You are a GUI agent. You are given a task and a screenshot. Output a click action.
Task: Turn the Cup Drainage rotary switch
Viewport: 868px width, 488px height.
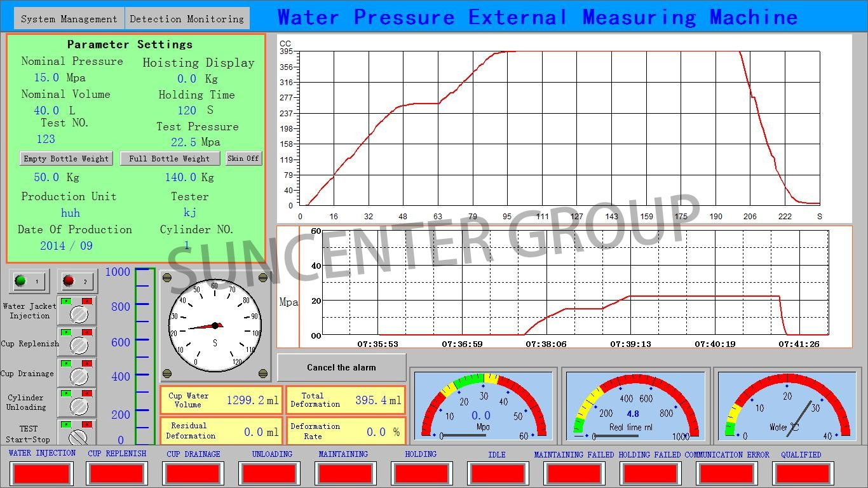click(x=79, y=376)
